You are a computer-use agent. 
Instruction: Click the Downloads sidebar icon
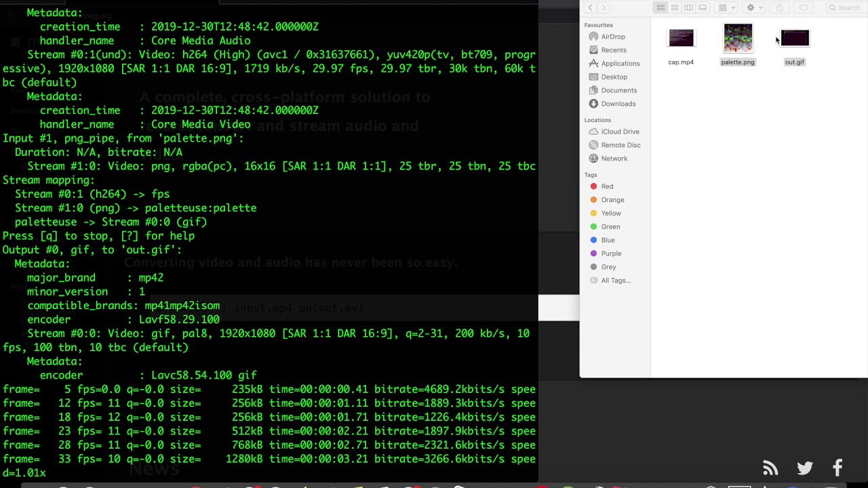pyautogui.click(x=594, y=104)
